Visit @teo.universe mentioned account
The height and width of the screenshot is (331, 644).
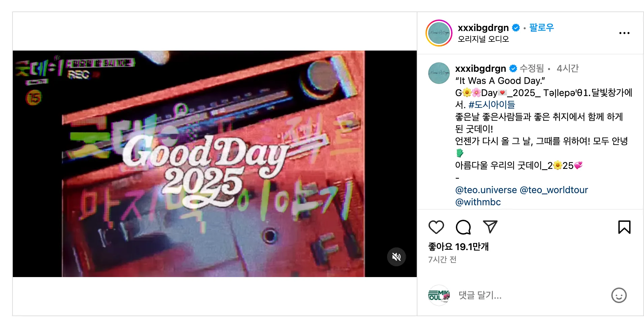pos(486,190)
